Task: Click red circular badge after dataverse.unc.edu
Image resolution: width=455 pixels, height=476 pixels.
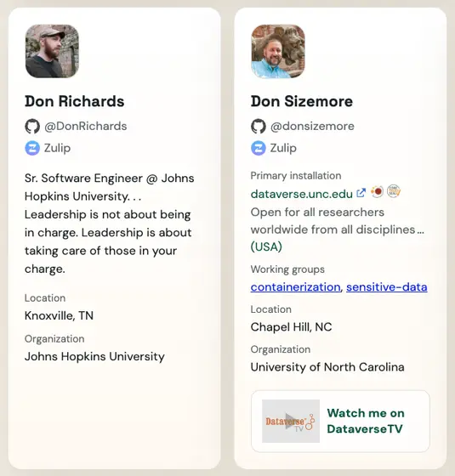Action: [x=378, y=192]
